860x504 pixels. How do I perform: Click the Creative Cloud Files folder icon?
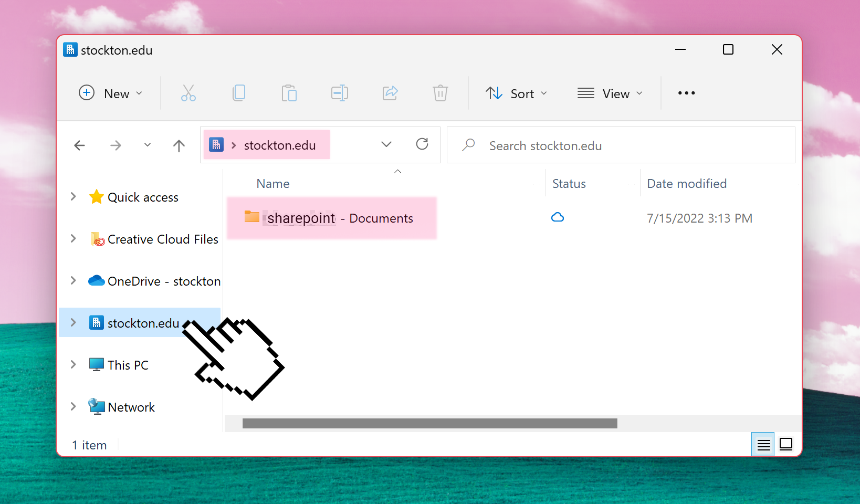point(97,239)
